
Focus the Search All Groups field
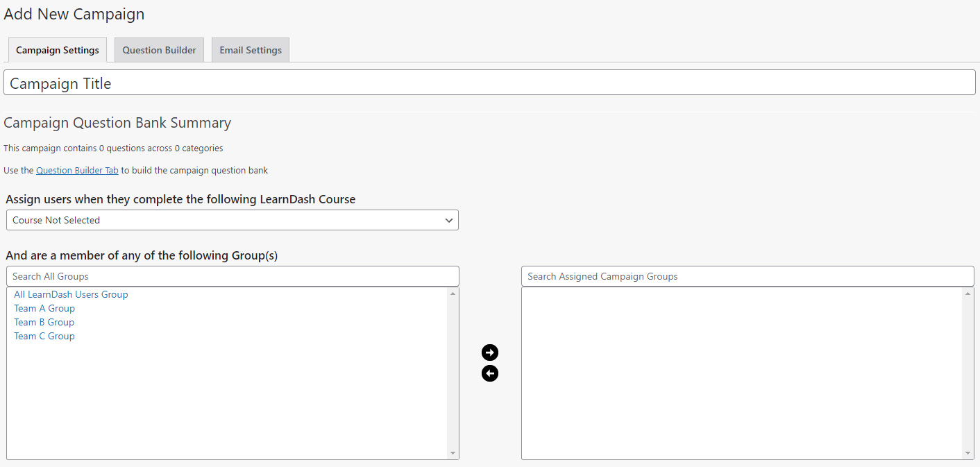233,276
